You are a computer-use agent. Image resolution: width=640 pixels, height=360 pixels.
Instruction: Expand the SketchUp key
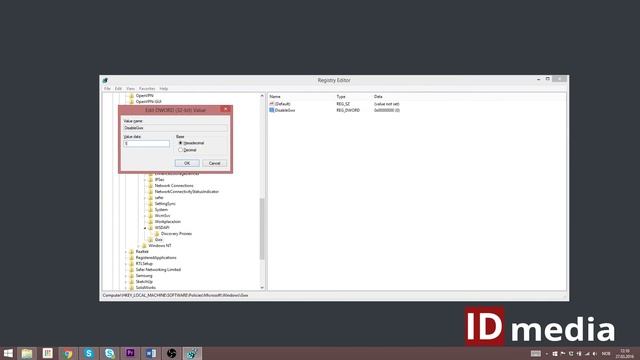coord(126,282)
